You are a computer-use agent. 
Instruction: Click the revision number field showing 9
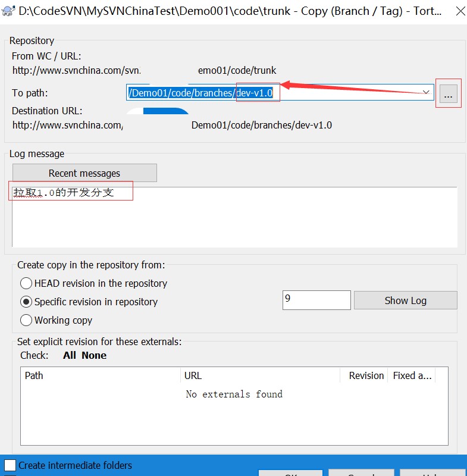coord(316,300)
